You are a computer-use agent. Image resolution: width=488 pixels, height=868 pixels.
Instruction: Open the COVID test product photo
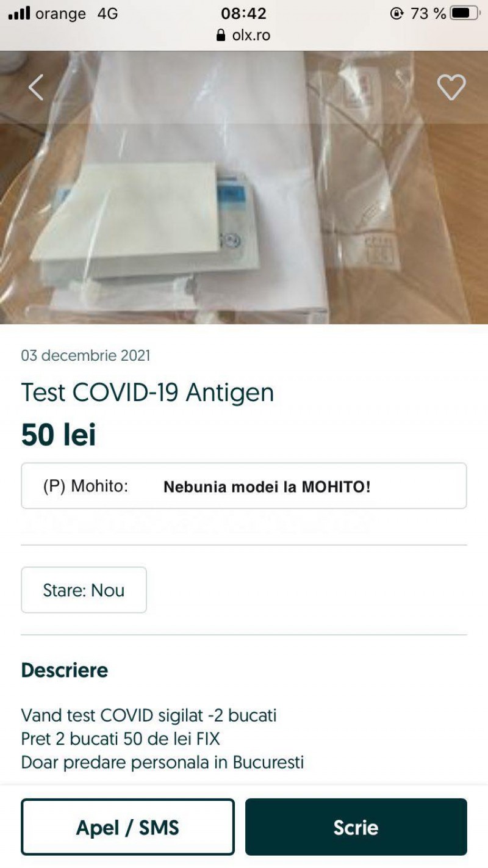tap(244, 187)
